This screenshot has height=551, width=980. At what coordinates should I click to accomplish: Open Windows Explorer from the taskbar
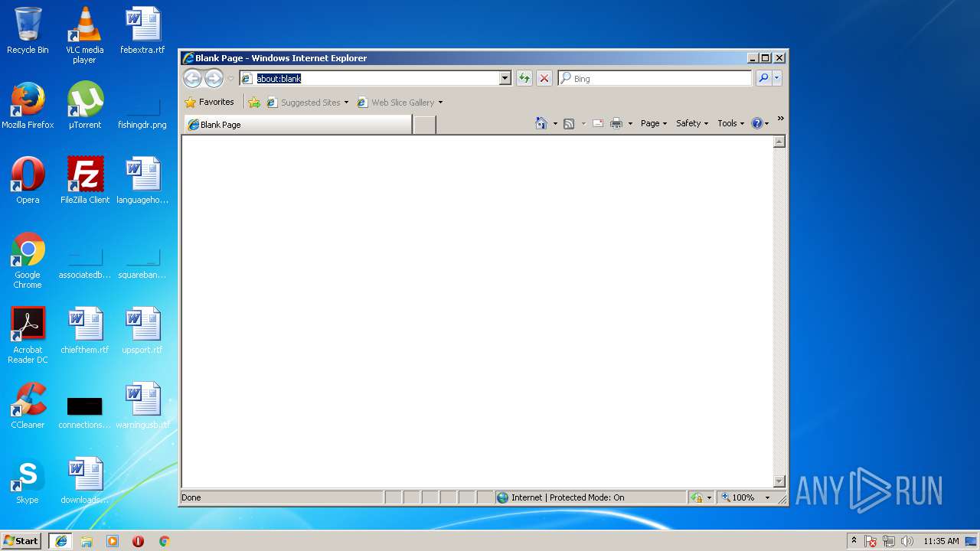87,541
